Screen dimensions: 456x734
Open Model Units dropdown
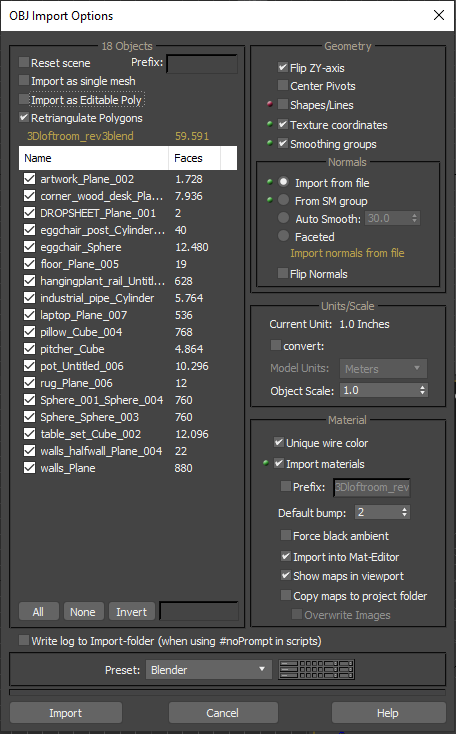click(383, 369)
